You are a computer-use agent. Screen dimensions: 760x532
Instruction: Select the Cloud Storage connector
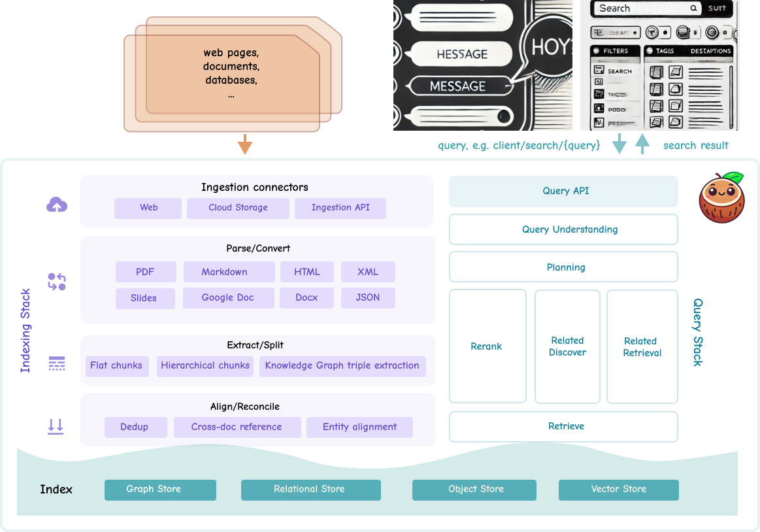pos(238,208)
